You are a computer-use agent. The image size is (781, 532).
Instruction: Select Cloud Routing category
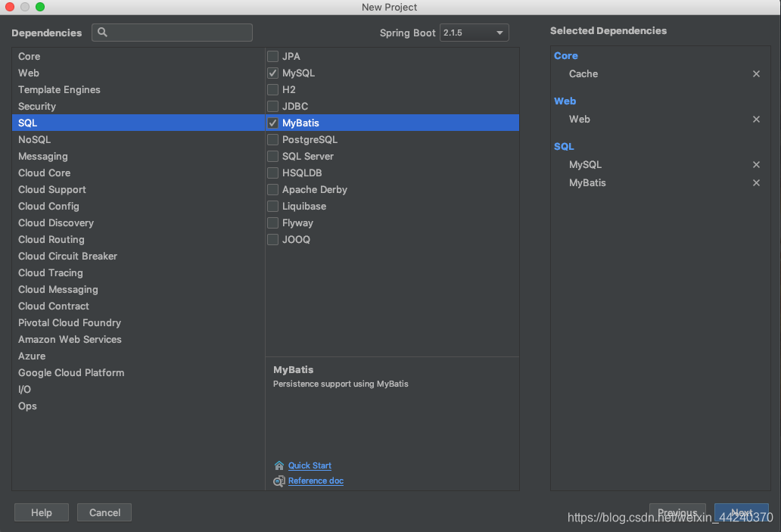tap(138, 240)
